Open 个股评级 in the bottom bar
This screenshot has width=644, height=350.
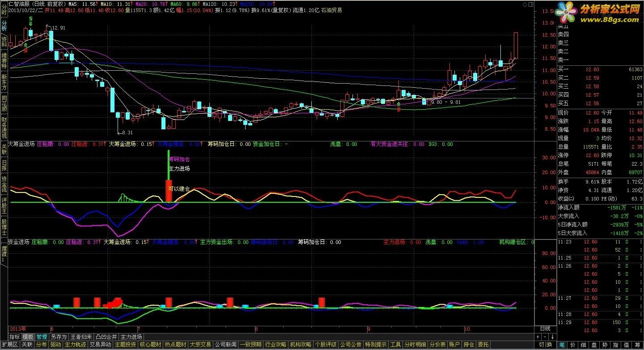pos(326,345)
